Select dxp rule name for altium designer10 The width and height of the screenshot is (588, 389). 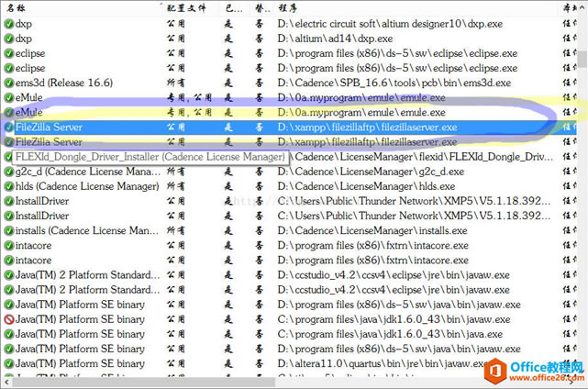pyautogui.click(x=24, y=24)
